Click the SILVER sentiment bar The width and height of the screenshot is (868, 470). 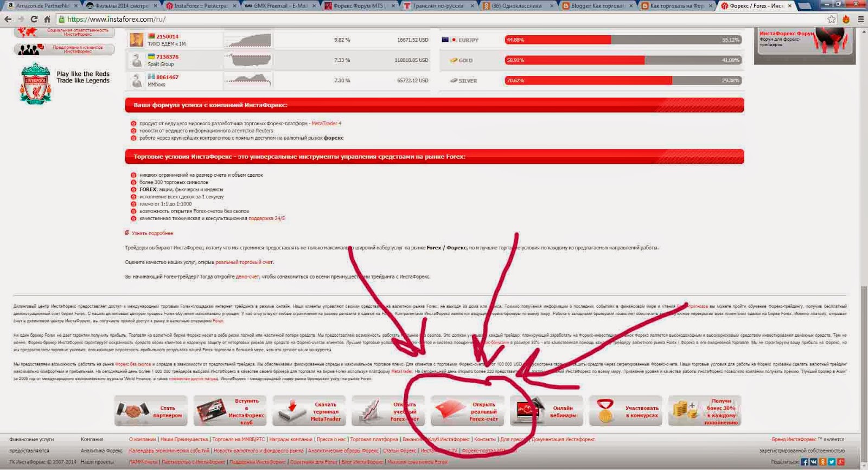pyautogui.click(x=623, y=80)
